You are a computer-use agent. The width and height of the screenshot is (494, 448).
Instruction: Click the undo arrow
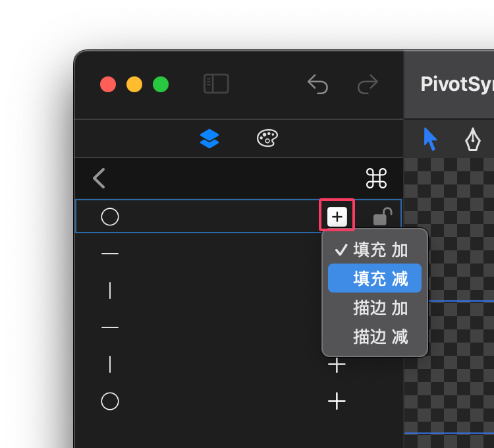pyautogui.click(x=317, y=84)
